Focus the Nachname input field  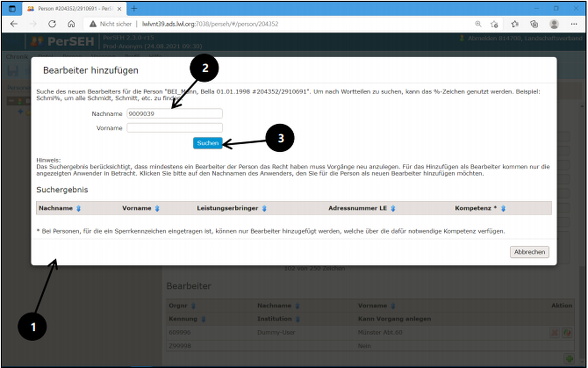coord(174,114)
